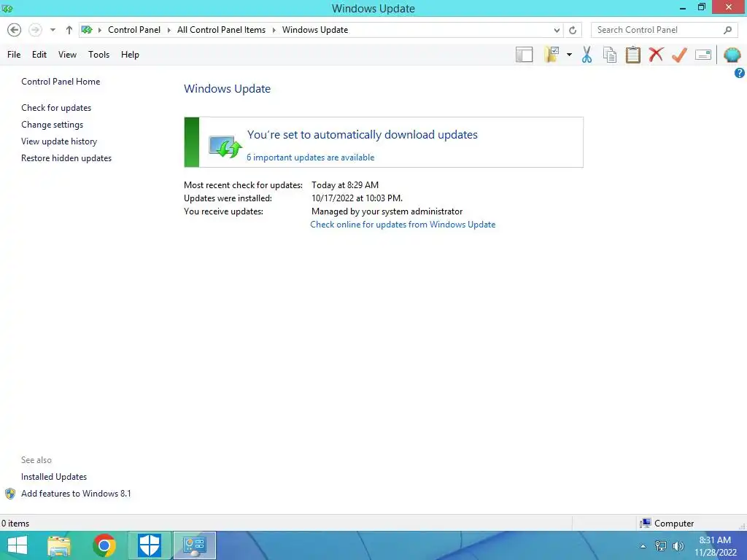The width and height of the screenshot is (747, 560).
Task: Open the View menu
Action: click(x=67, y=55)
